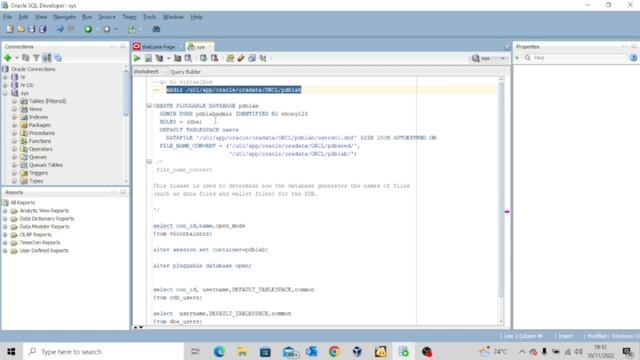Click the Refresh icon in Connections panel
The image size is (640, 360).
(x=26, y=58)
